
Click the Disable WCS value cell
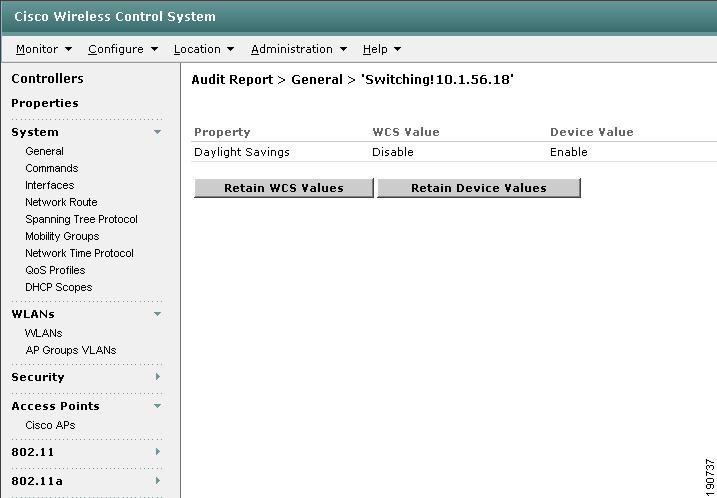pos(393,152)
